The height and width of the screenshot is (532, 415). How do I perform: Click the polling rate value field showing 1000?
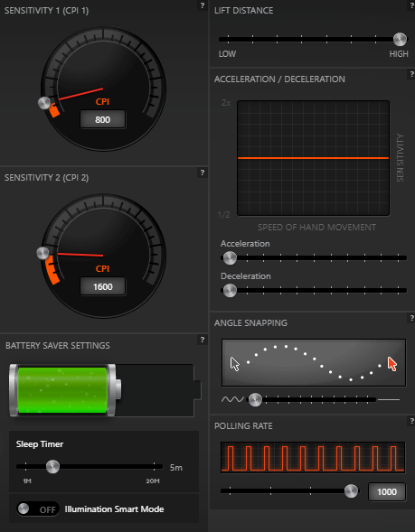point(387,491)
